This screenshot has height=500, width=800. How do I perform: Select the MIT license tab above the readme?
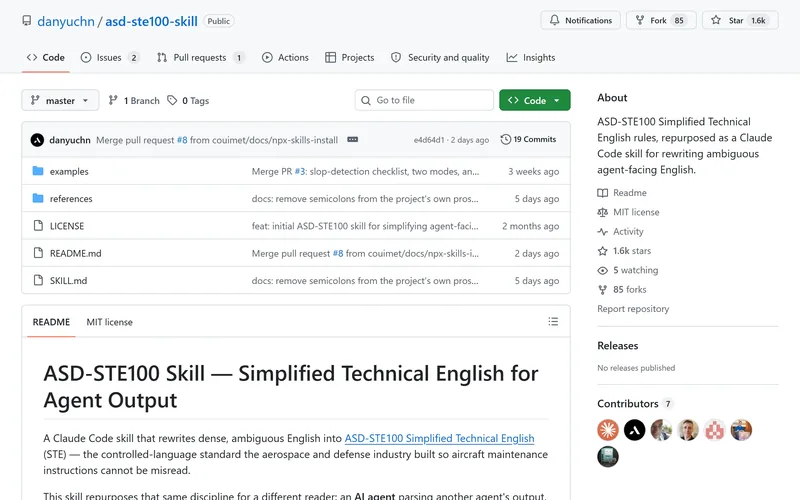coord(109,322)
